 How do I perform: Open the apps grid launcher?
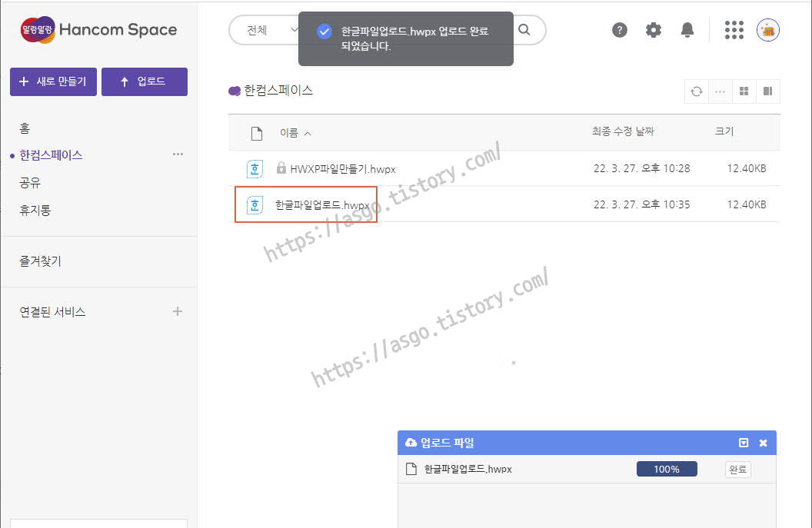coord(734,30)
